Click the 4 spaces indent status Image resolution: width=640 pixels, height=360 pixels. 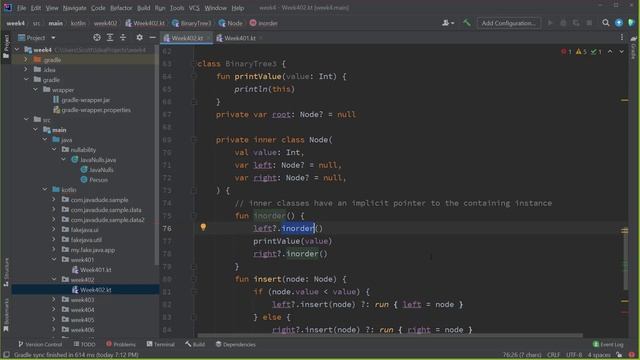tap(599, 355)
